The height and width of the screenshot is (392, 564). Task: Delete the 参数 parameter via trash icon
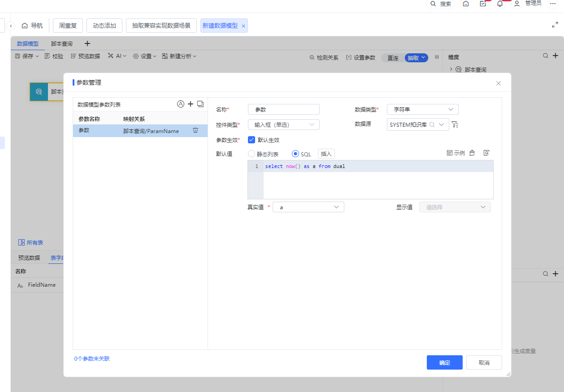click(x=195, y=130)
